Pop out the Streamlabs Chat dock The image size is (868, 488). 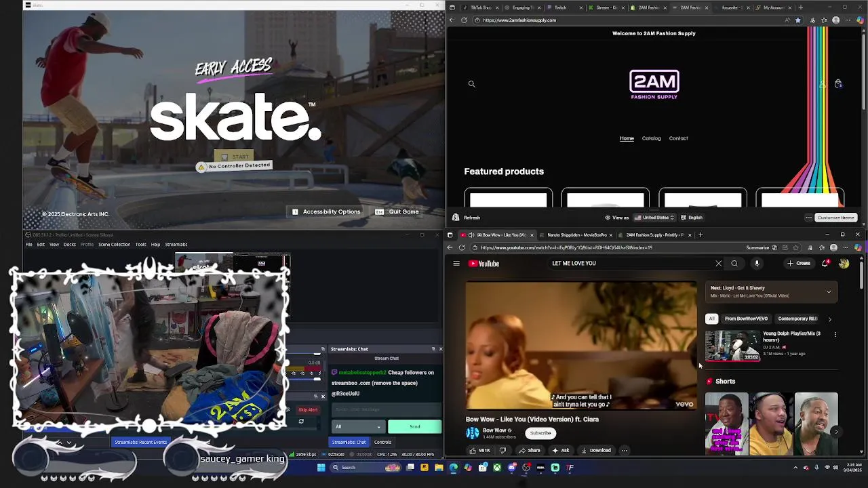(433, 349)
